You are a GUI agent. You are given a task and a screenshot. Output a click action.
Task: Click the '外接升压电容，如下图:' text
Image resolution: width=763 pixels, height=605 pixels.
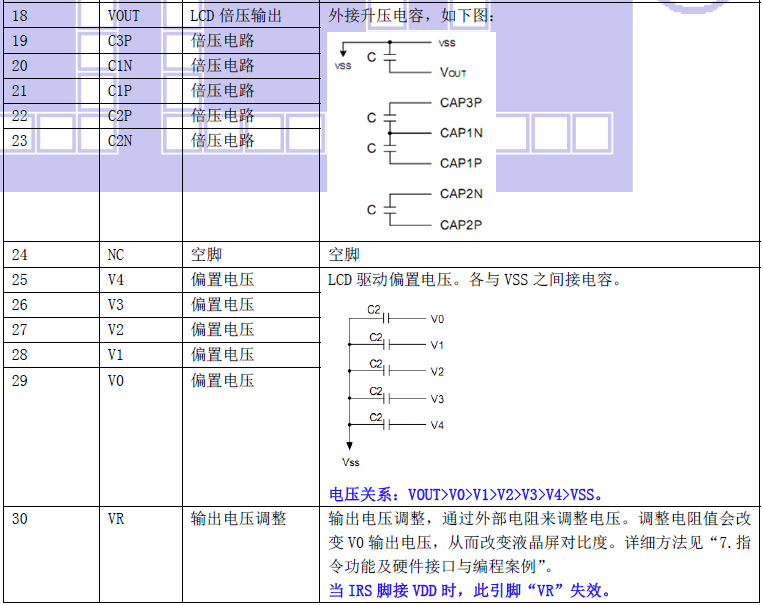click(x=411, y=16)
